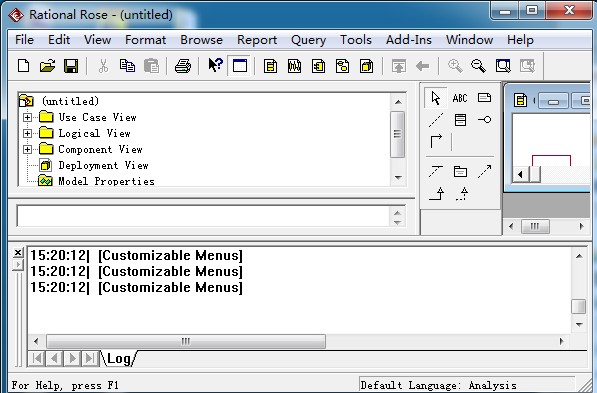Select Model Properties in browser tree
Viewport: 597px width, 393px height.
click(x=106, y=181)
